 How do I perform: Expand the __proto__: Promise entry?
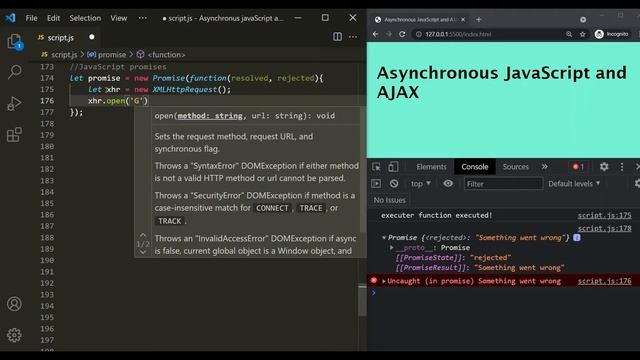391,247
